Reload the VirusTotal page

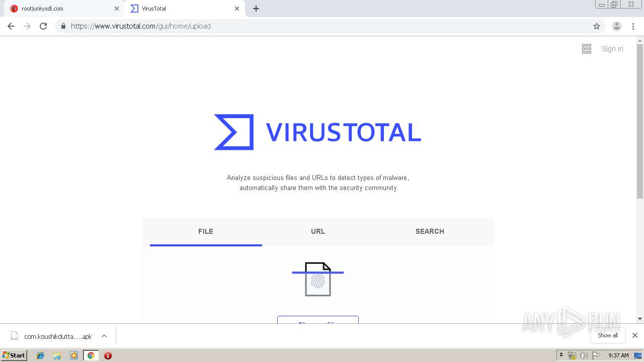[43, 26]
